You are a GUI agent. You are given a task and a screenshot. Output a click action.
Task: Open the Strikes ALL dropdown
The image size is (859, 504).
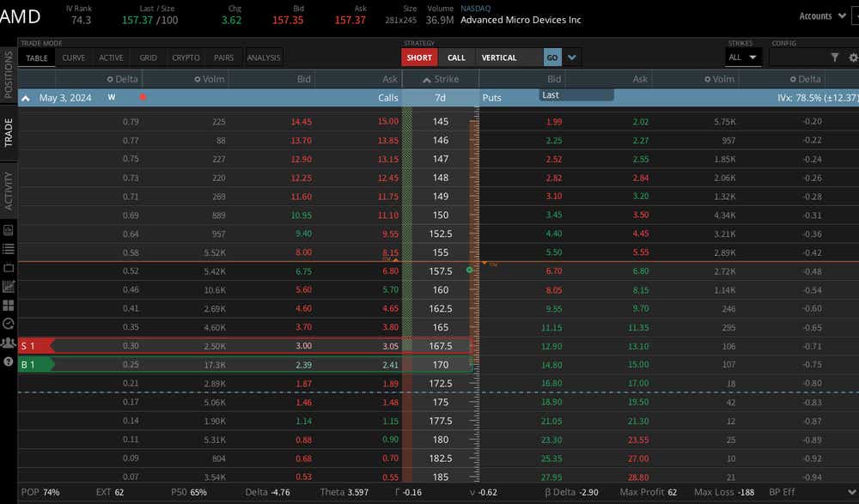tap(742, 57)
